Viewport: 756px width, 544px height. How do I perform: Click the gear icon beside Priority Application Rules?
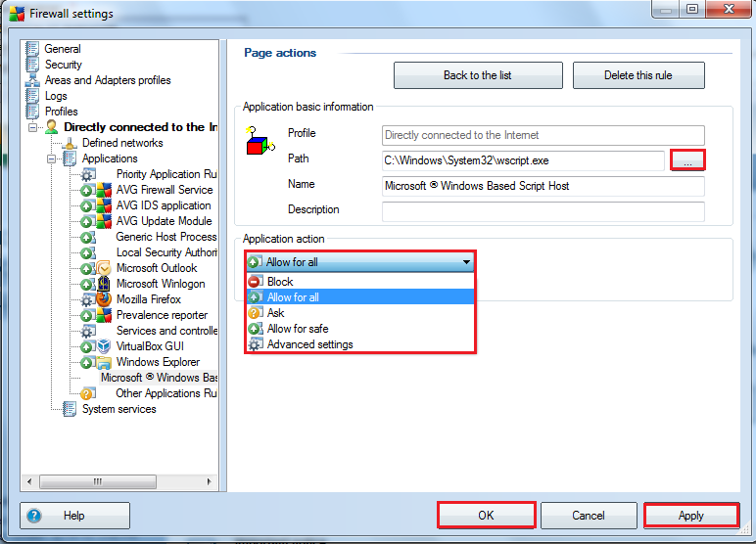(x=88, y=174)
